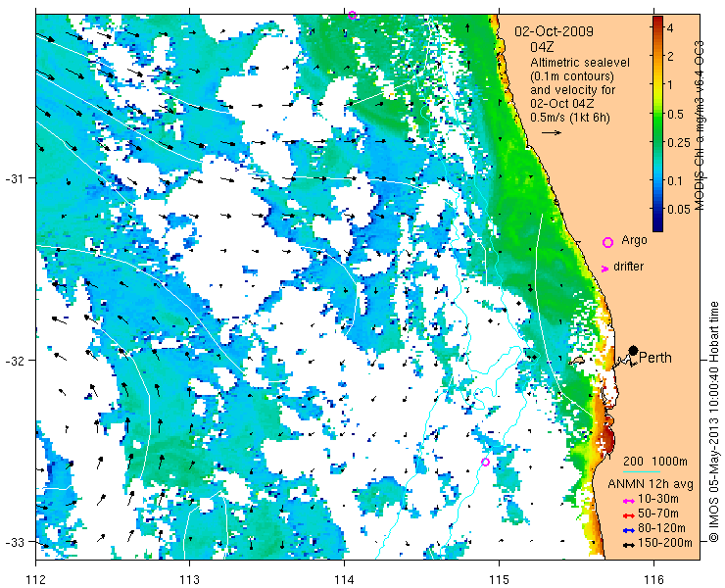Click the colorbar tick label "1"
This screenshot has height=588, width=725.
670,85
